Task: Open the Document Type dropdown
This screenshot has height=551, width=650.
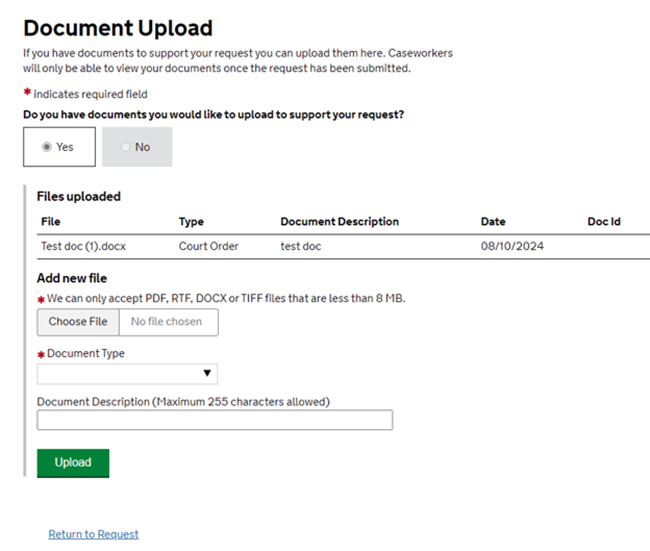Action: [x=127, y=374]
